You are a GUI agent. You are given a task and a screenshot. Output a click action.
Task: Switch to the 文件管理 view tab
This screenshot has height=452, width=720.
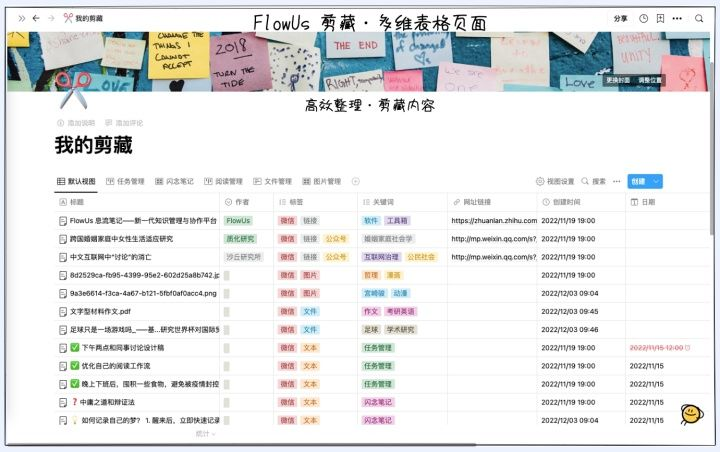point(272,181)
